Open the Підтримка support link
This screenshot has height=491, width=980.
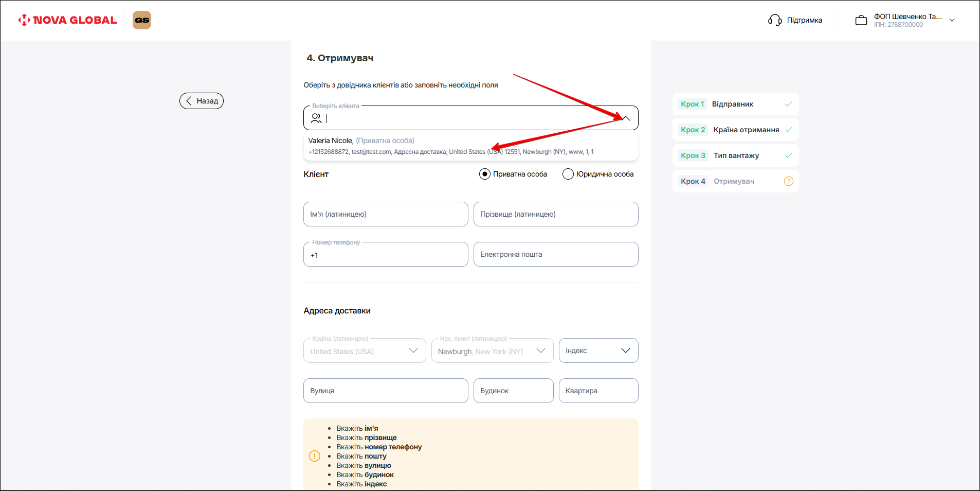click(x=804, y=20)
